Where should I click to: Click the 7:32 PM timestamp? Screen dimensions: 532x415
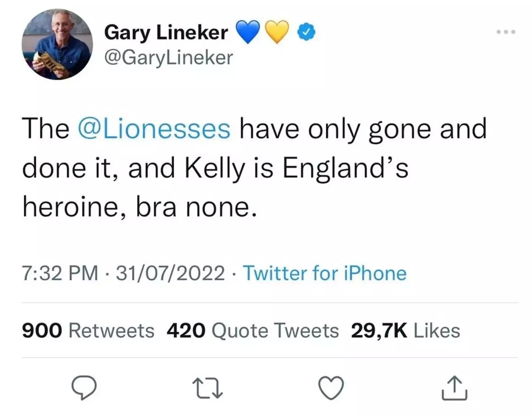(x=60, y=273)
